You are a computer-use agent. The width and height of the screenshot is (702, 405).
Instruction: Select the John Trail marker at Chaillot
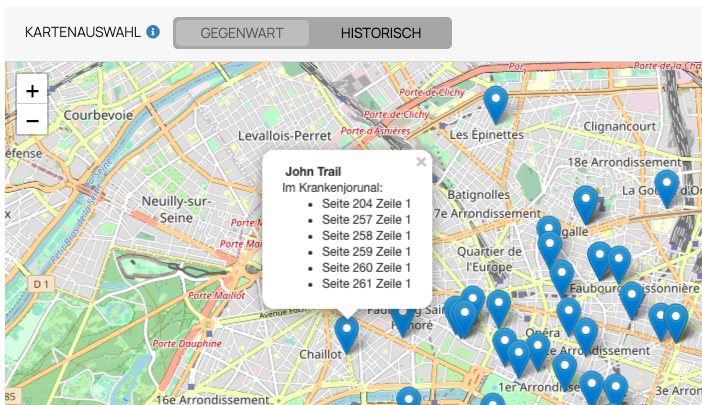click(x=347, y=335)
